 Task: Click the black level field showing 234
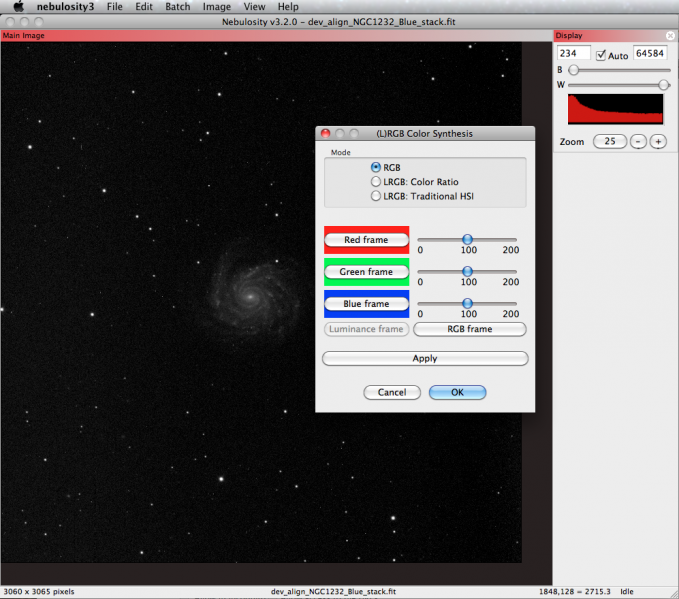pyautogui.click(x=573, y=53)
